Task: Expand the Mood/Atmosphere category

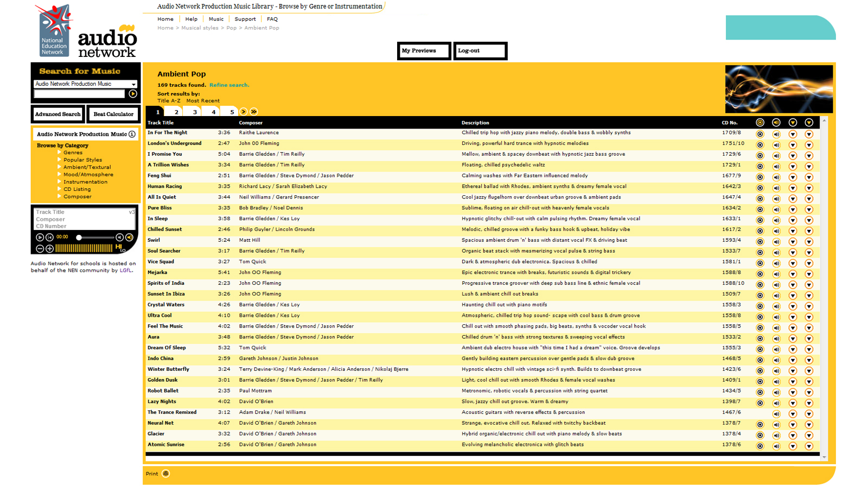Action: 88,175
